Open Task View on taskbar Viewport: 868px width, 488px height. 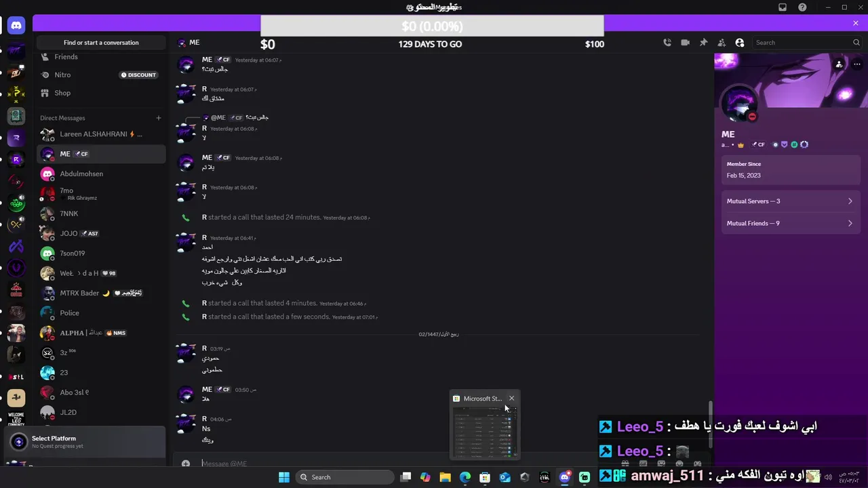[x=406, y=477]
